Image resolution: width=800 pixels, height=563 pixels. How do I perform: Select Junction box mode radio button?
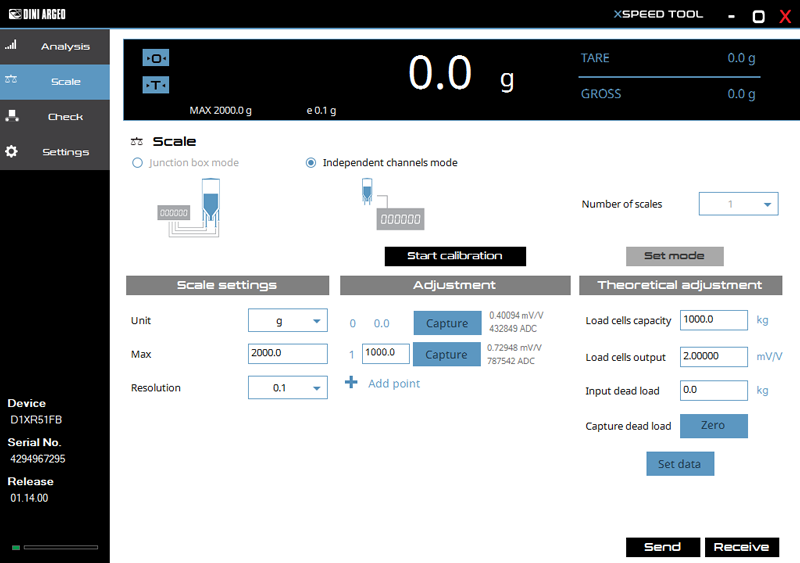pyautogui.click(x=137, y=163)
